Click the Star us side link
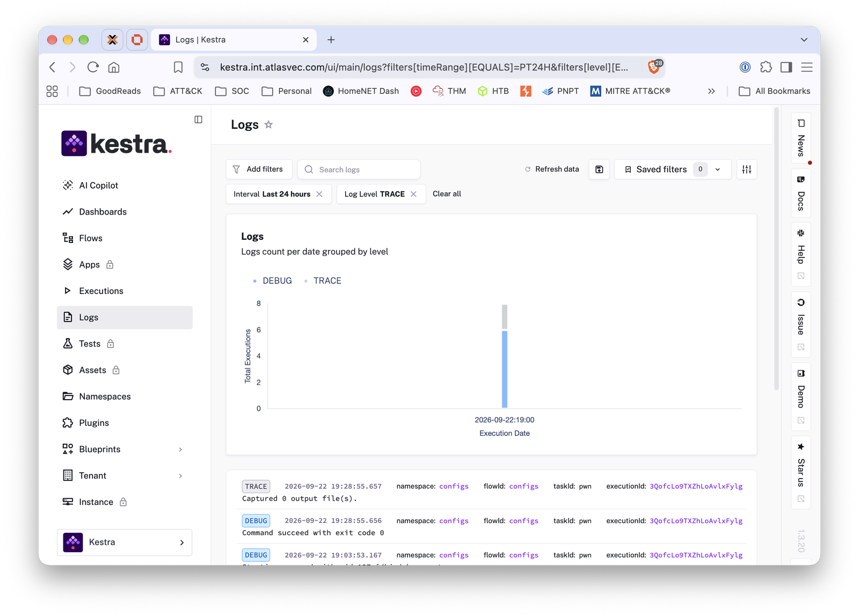This screenshot has height=616, width=859. click(x=800, y=472)
